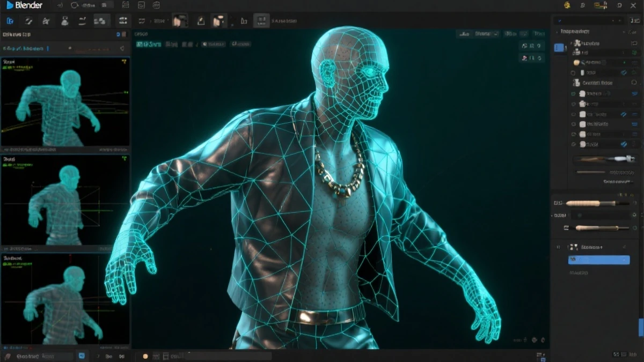
Task: Click the orange sphere icon in the outliner
Action: (577, 63)
